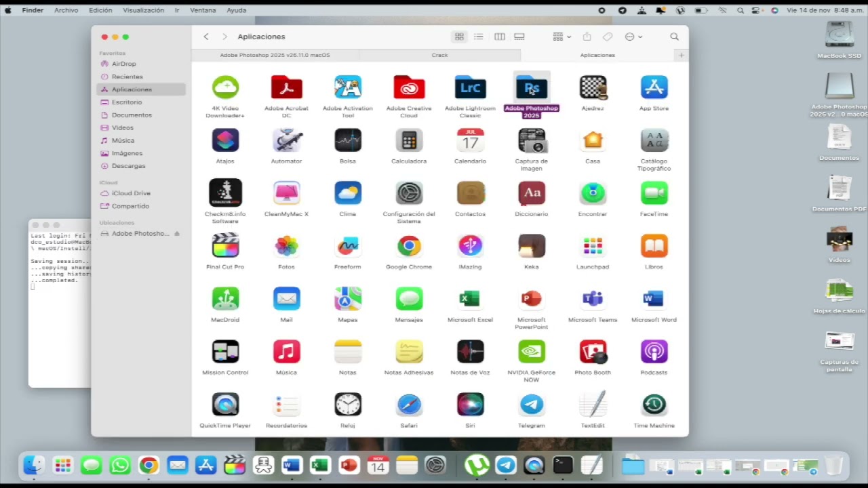868x488 pixels.
Task: Switch Finder to list view
Action: 479,37
